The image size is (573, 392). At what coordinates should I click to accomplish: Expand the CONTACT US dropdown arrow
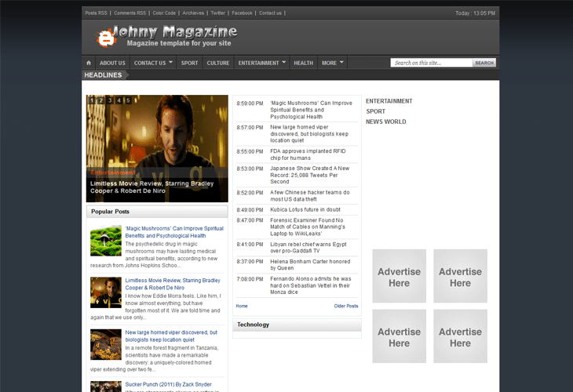pos(170,63)
